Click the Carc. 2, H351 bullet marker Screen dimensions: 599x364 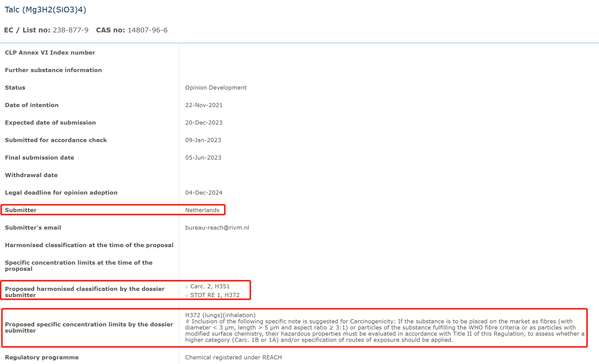187,287
